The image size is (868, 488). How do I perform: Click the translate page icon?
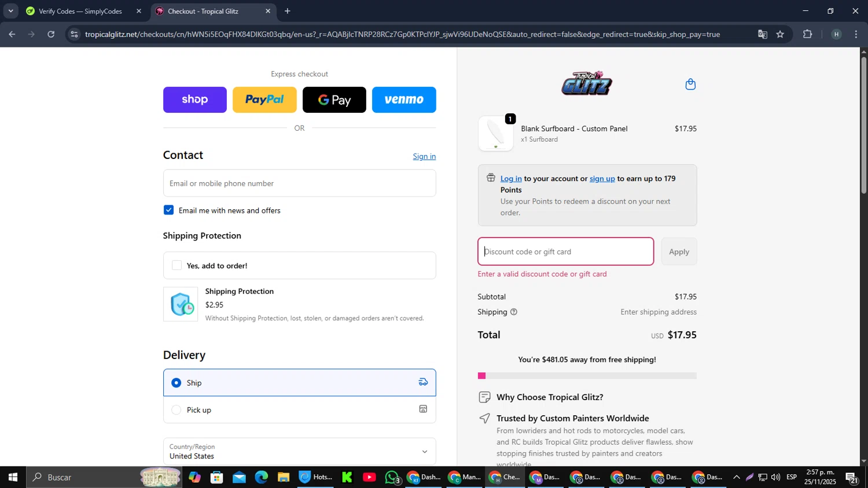(x=763, y=34)
